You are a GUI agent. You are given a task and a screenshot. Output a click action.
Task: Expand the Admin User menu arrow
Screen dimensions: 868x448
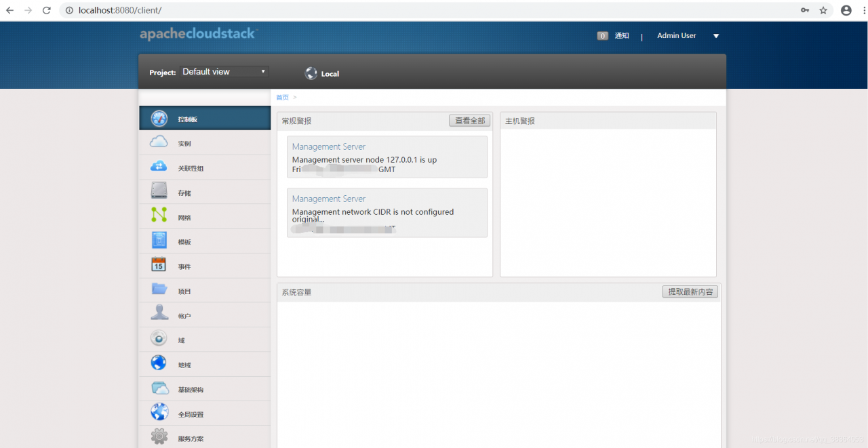click(x=716, y=36)
